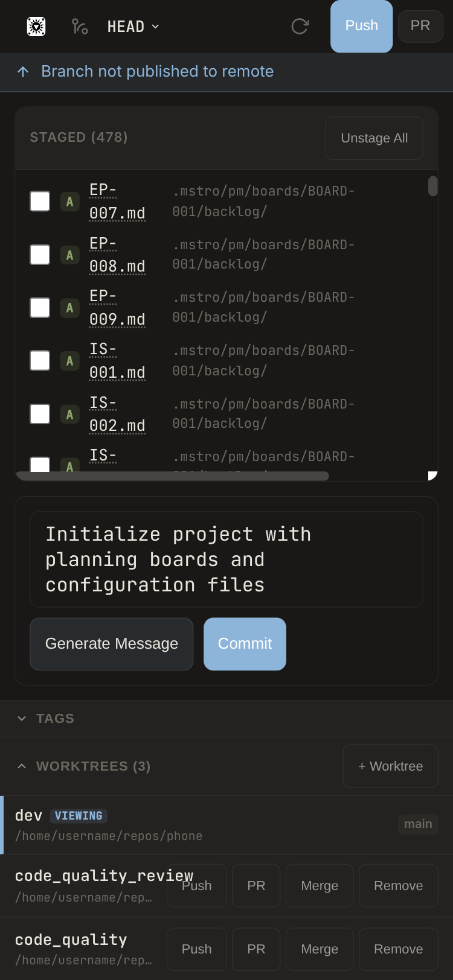The width and height of the screenshot is (453, 980).
Task: Click the added status badge for IS-001.md
Action: (69, 361)
